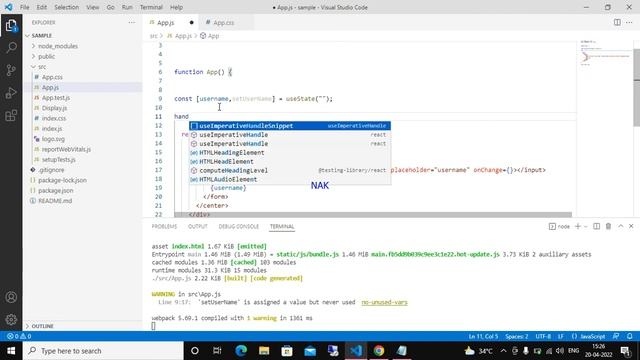Open the Go menu
The height and width of the screenshot is (360, 640).
110,7
